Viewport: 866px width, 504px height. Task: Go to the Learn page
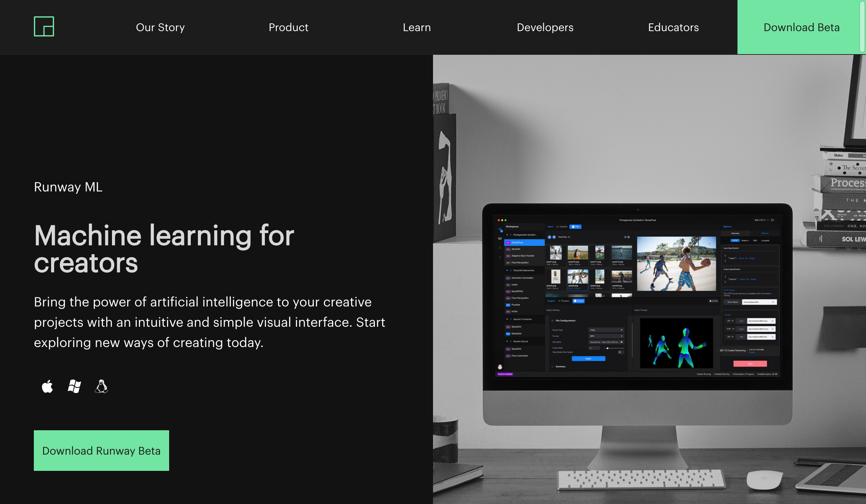(416, 27)
